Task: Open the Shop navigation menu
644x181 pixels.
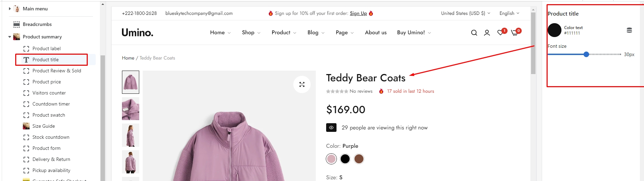Action: pos(251,33)
